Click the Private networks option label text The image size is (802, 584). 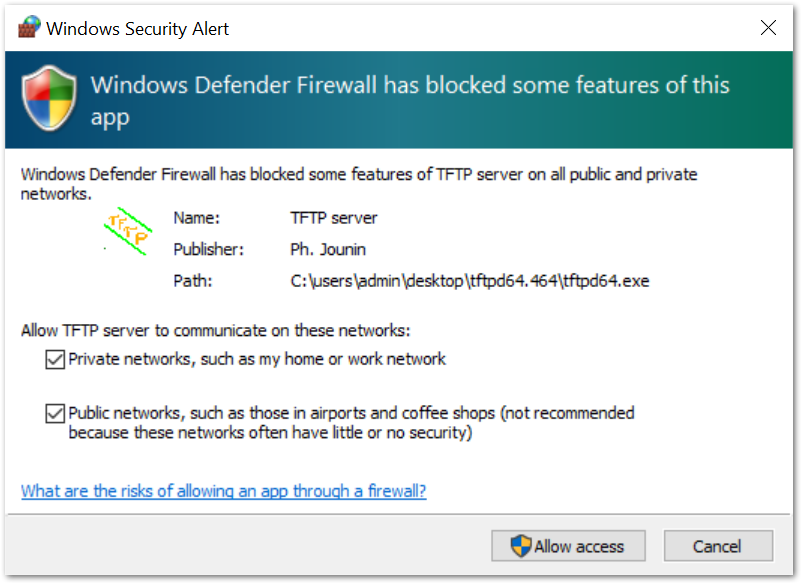pyautogui.click(x=257, y=359)
